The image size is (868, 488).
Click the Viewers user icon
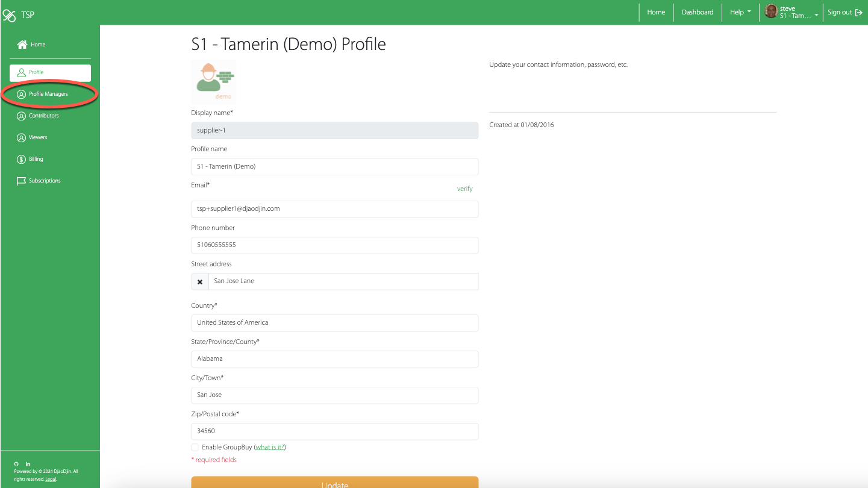22,137
